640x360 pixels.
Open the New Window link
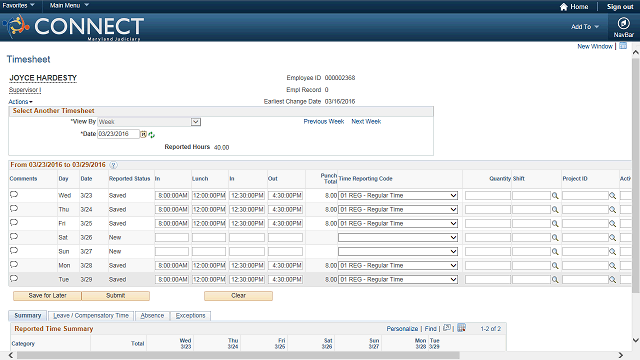[595, 47]
